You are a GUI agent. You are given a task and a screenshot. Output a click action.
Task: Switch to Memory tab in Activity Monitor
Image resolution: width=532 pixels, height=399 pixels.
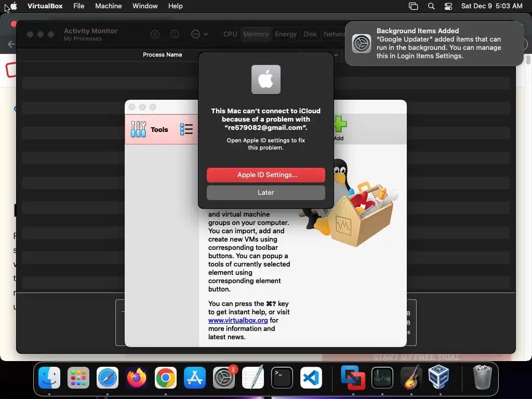(256, 34)
